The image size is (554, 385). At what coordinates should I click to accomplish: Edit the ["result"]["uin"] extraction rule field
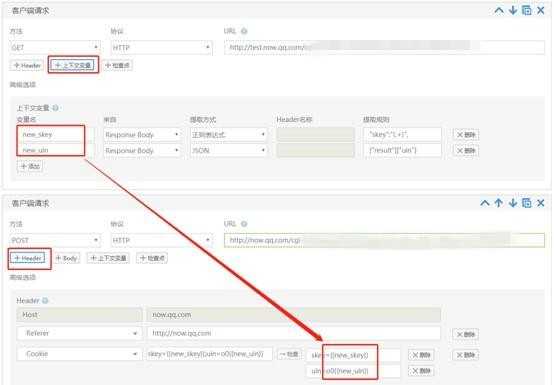click(x=402, y=150)
